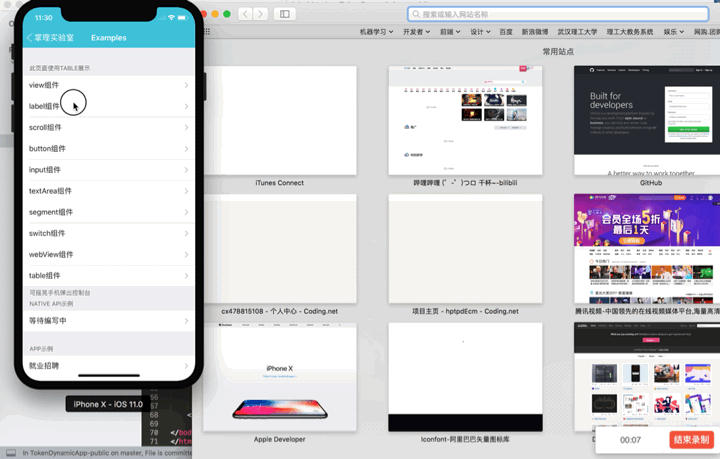Screen dimensions: 720x459
Task: Click Safari forward navigation arrow
Action: coord(260,14)
